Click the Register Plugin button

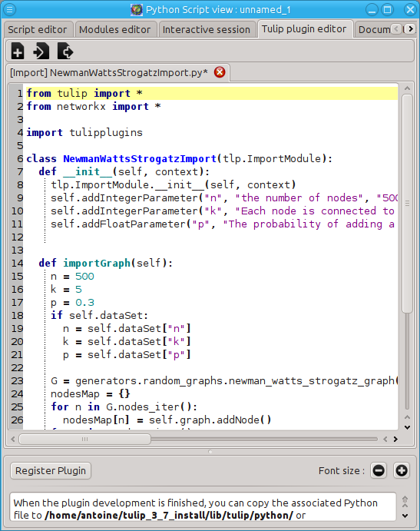coord(51,471)
